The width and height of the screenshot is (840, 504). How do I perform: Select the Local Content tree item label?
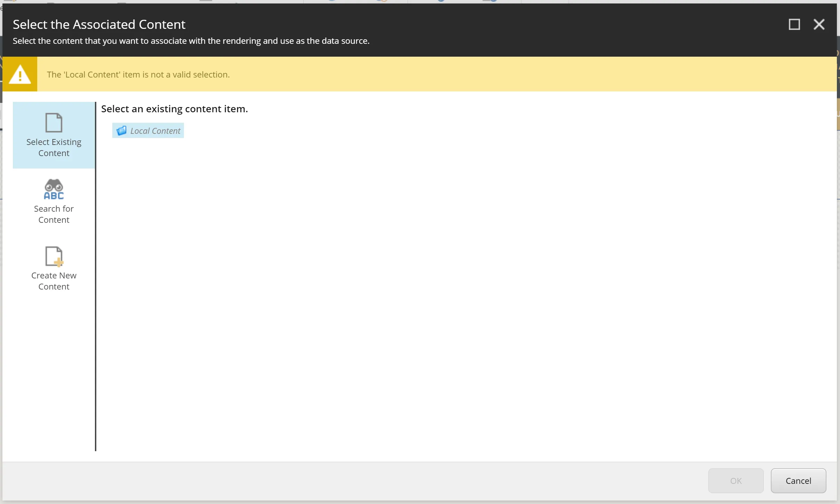coord(155,131)
